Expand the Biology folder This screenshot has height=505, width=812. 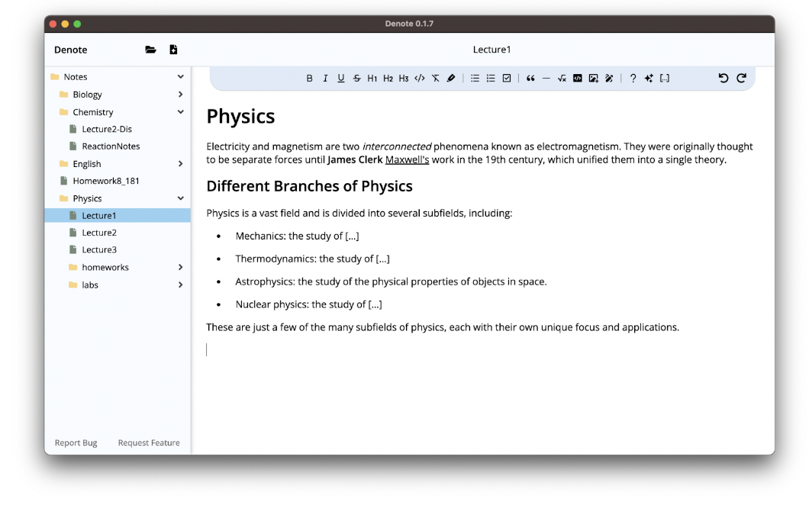(x=180, y=94)
